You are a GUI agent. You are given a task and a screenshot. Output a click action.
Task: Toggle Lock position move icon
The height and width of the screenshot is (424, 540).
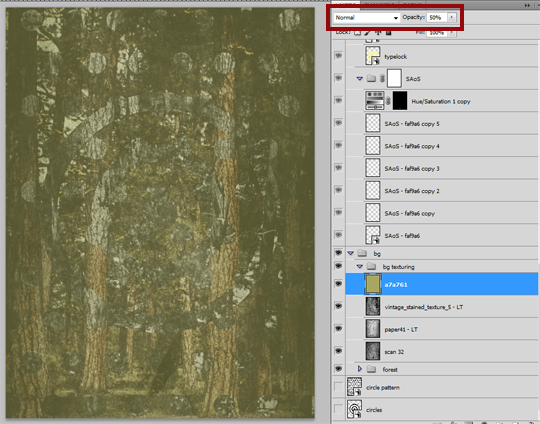(378, 33)
